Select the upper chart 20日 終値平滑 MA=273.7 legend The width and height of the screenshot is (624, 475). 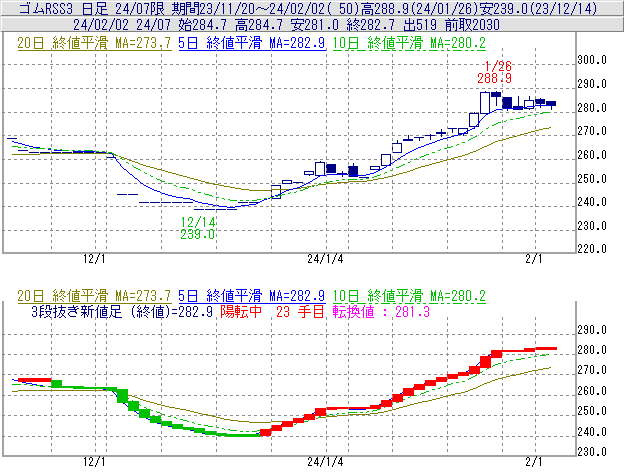tap(94, 43)
